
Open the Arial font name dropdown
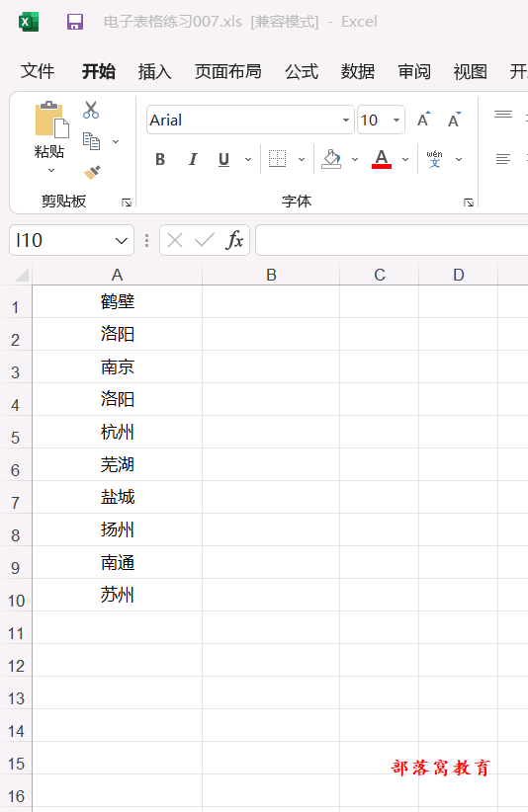tap(346, 121)
